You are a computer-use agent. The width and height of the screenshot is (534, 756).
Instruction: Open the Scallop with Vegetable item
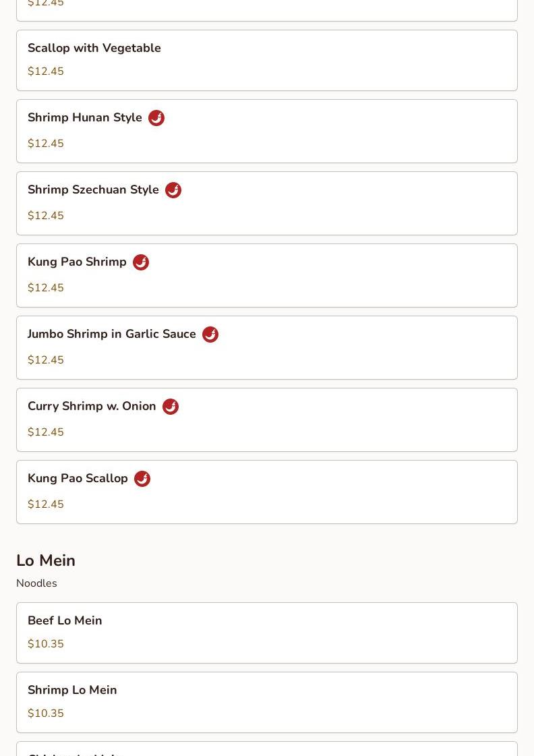click(x=267, y=60)
